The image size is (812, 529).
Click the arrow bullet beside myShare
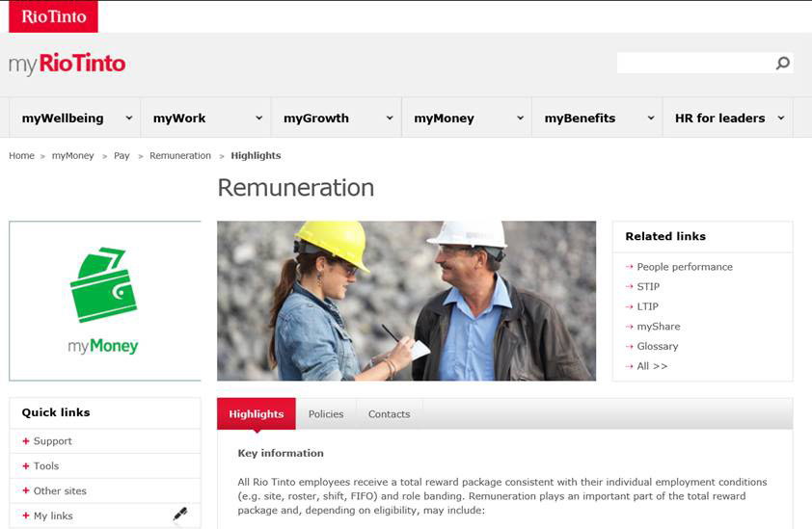click(x=629, y=326)
